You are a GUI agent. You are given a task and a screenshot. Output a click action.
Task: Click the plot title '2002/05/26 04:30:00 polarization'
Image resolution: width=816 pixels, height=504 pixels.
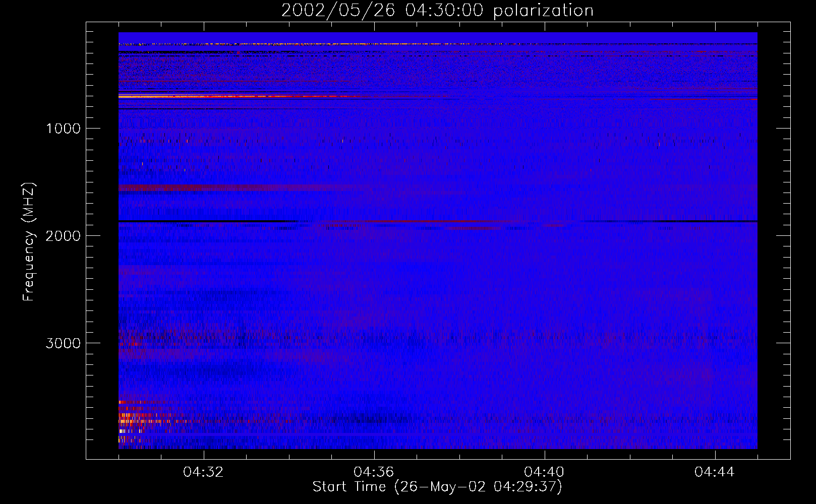[437, 11]
